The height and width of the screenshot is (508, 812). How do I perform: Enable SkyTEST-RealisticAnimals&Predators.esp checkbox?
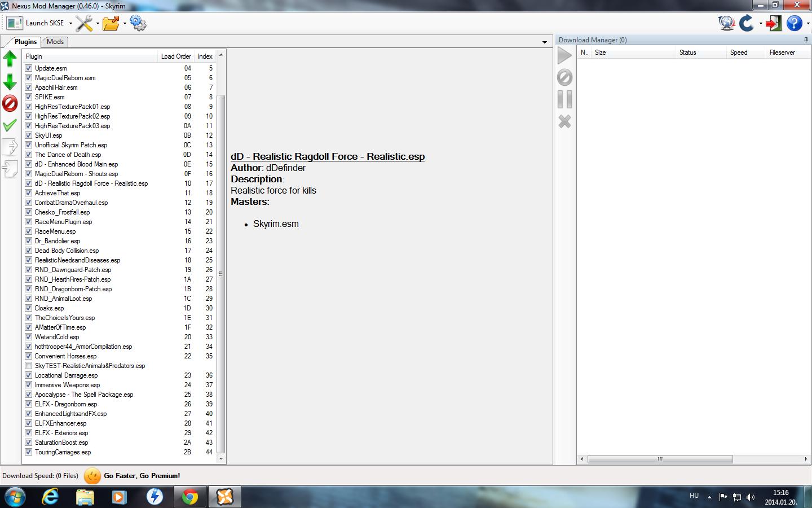click(x=29, y=366)
